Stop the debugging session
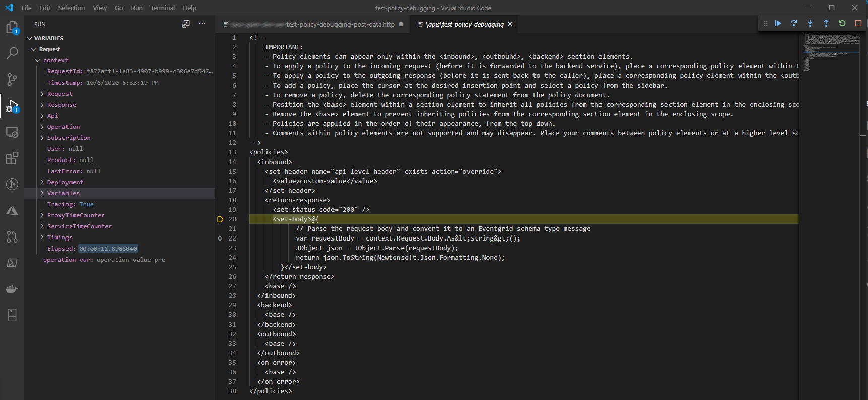The image size is (868, 400). coord(858,23)
